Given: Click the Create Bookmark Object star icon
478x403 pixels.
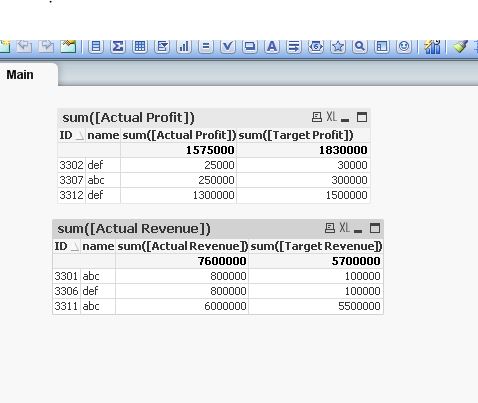Looking at the screenshot, I should [338, 46].
